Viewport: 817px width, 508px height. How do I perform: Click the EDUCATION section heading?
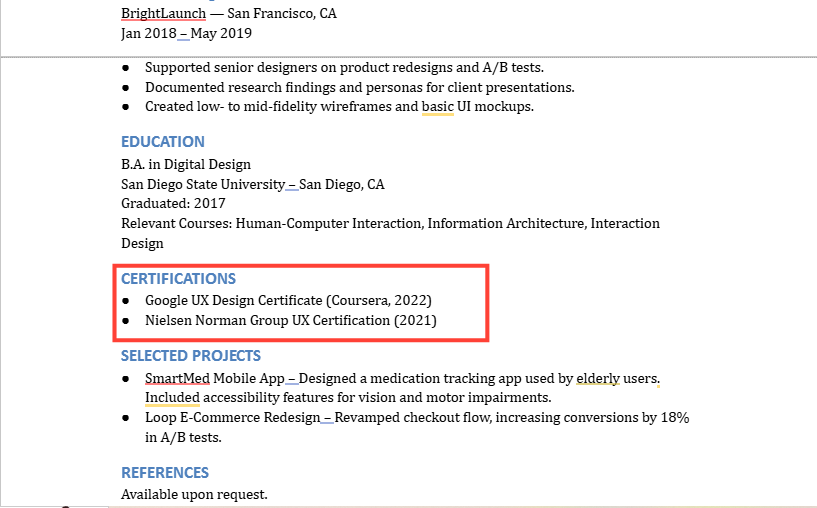pyautogui.click(x=162, y=142)
